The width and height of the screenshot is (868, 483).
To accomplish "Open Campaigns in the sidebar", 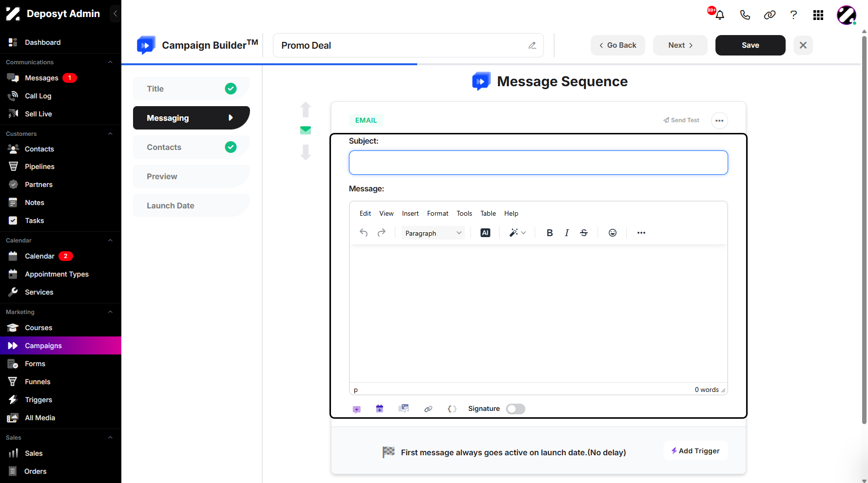I will click(60, 346).
